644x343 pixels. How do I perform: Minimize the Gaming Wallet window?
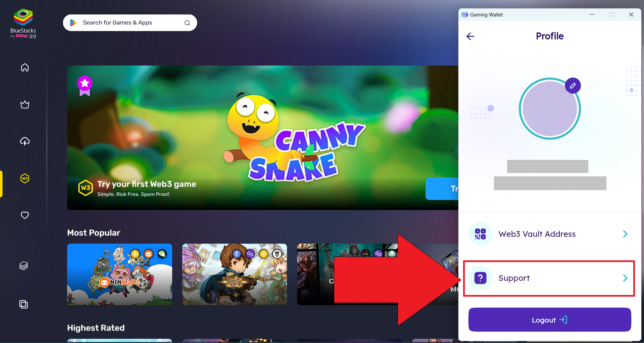point(592,14)
